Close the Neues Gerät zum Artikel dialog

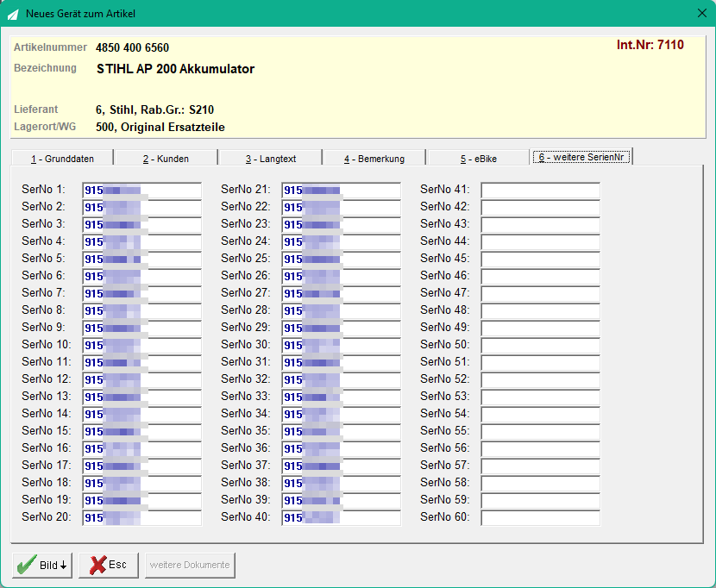pyautogui.click(x=702, y=13)
